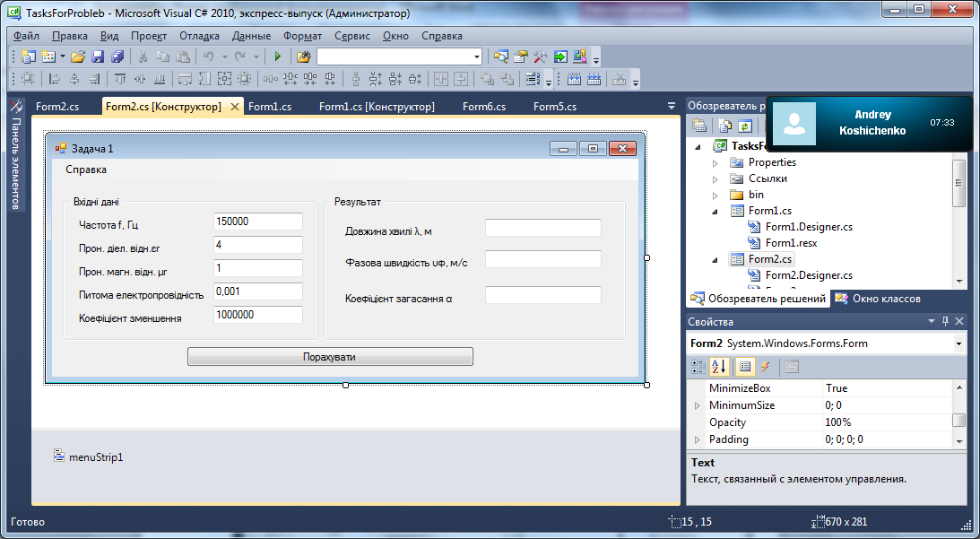Click the Align to Grid icon
Viewport: 980px width, 539px height.
tap(28, 79)
